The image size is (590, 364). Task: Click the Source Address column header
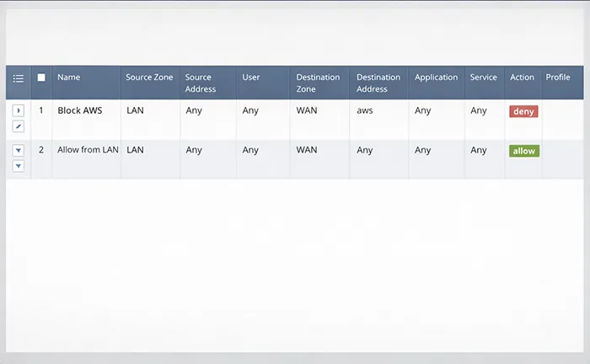click(201, 83)
